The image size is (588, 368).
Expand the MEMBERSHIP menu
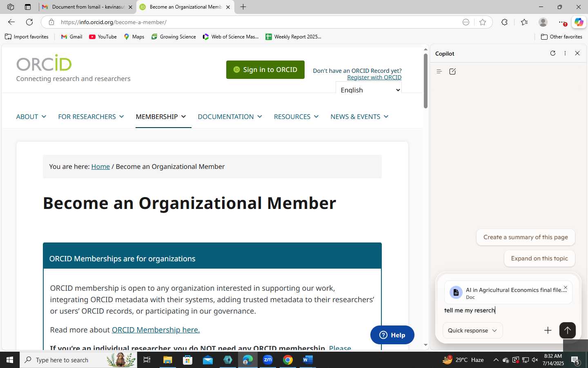tap(161, 117)
